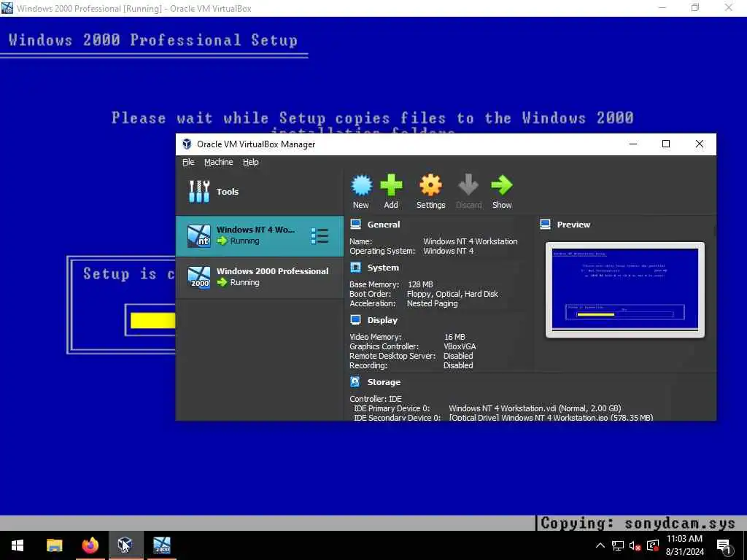Click the System section chip icon

[355, 268]
